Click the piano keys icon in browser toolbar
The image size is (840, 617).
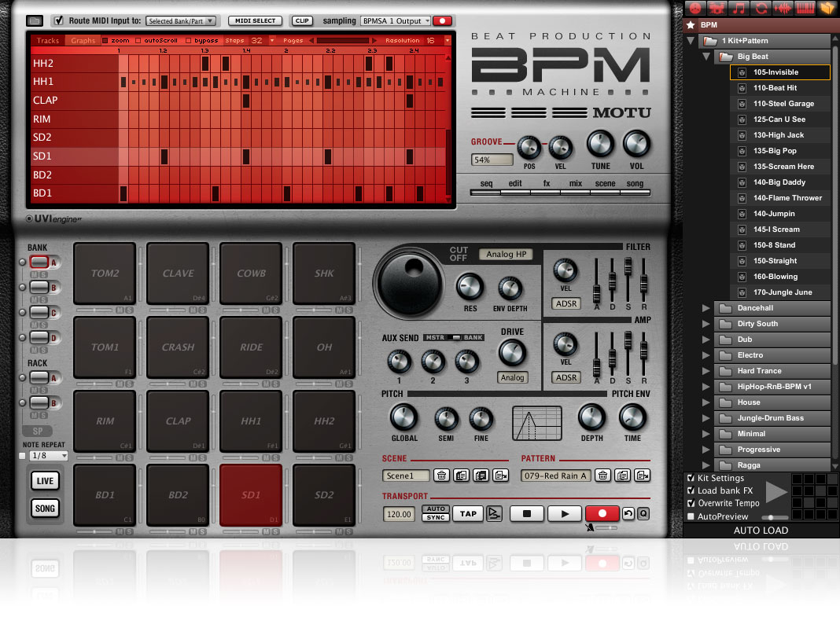pos(805,8)
